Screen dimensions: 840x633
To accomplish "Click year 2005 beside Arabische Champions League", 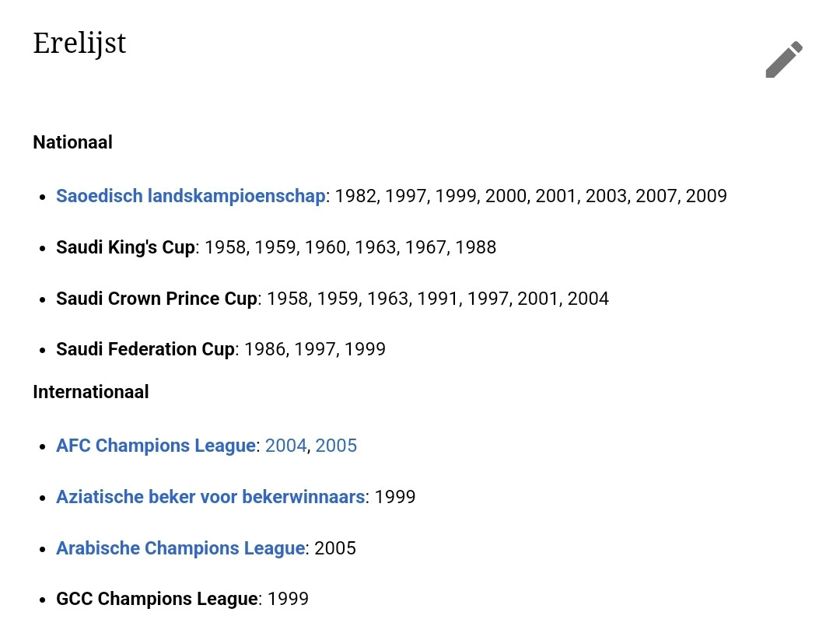I will coord(334,548).
